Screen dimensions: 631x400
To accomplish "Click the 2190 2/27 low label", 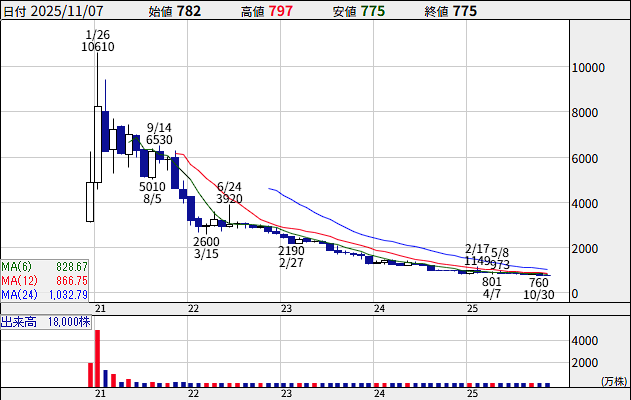I will coord(291,256).
